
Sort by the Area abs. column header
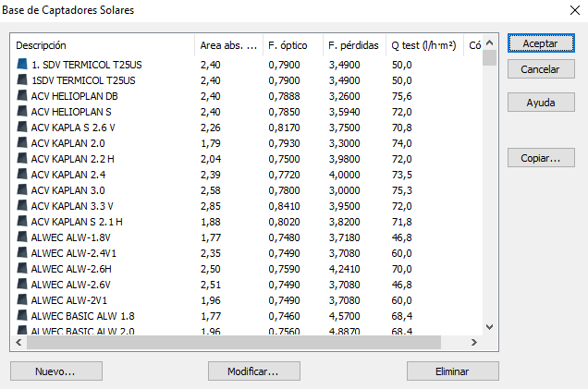[x=228, y=45]
